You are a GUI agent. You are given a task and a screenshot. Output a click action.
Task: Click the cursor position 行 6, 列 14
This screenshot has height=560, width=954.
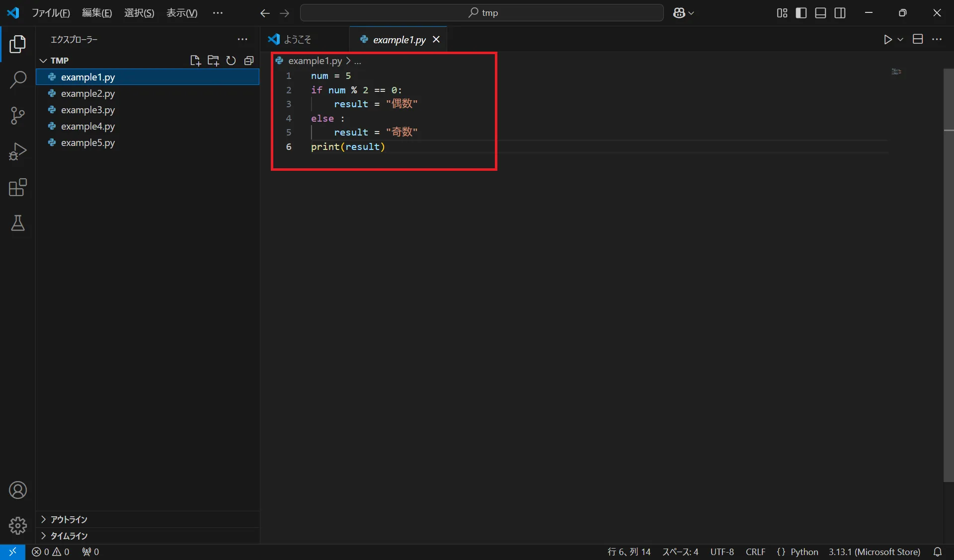pyautogui.click(x=629, y=552)
